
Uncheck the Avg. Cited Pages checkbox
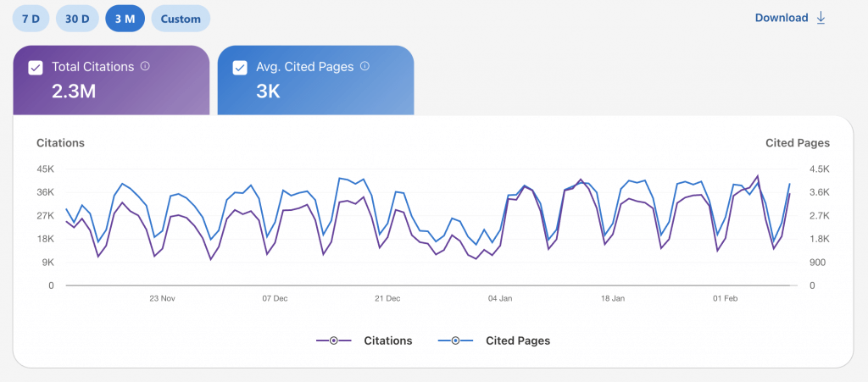[x=240, y=68]
